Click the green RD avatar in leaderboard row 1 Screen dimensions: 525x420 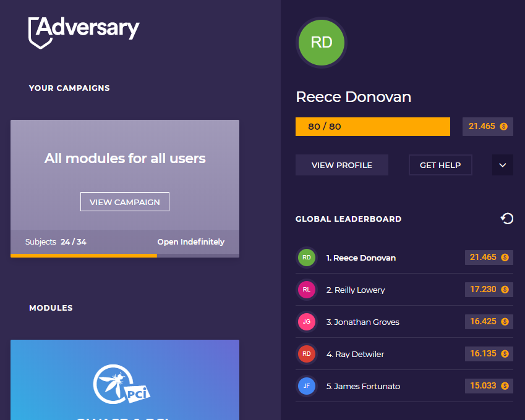point(307,258)
